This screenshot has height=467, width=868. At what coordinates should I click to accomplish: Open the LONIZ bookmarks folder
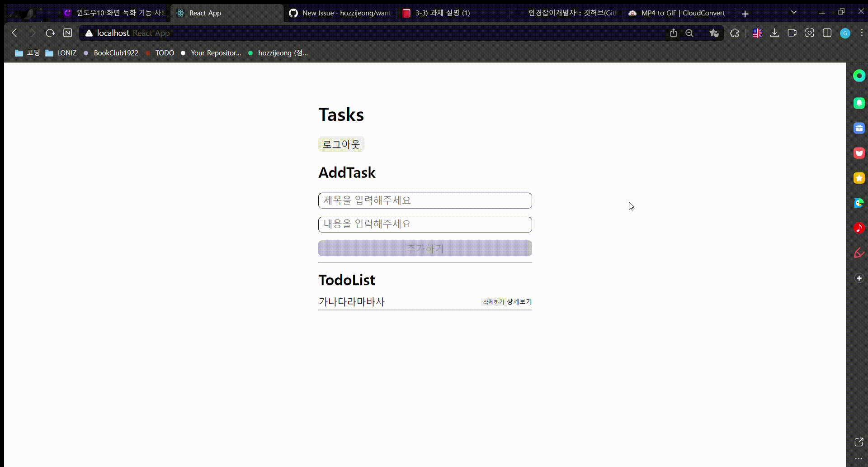(61, 53)
